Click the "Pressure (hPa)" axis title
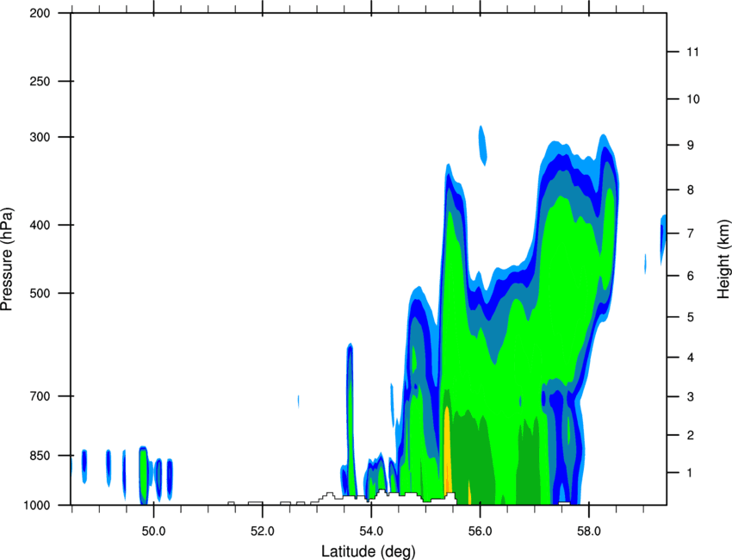The image size is (732, 560). click(x=7, y=259)
